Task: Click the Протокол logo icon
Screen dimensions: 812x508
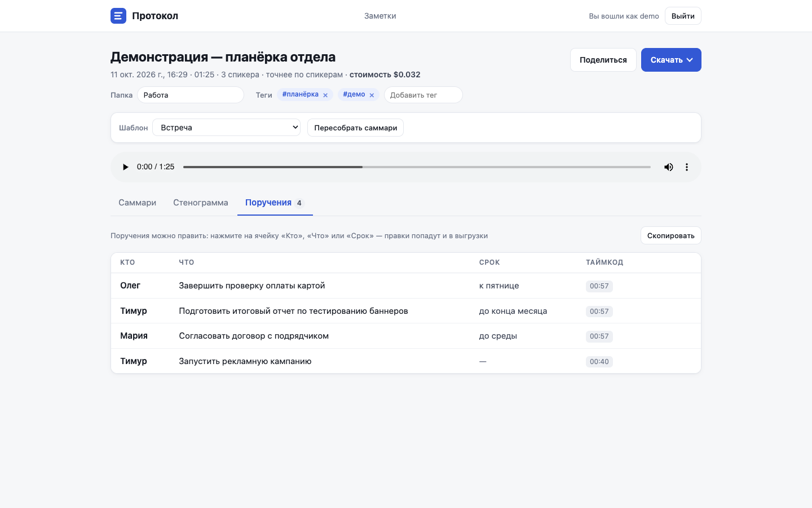Action: [x=118, y=16]
